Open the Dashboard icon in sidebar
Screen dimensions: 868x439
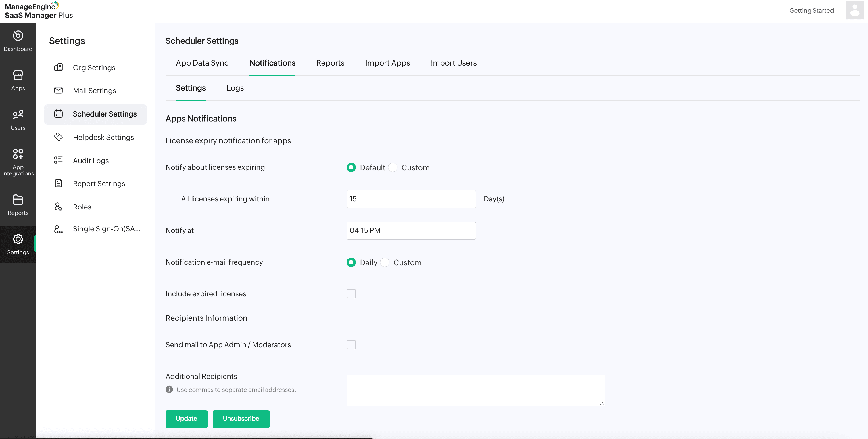point(18,36)
